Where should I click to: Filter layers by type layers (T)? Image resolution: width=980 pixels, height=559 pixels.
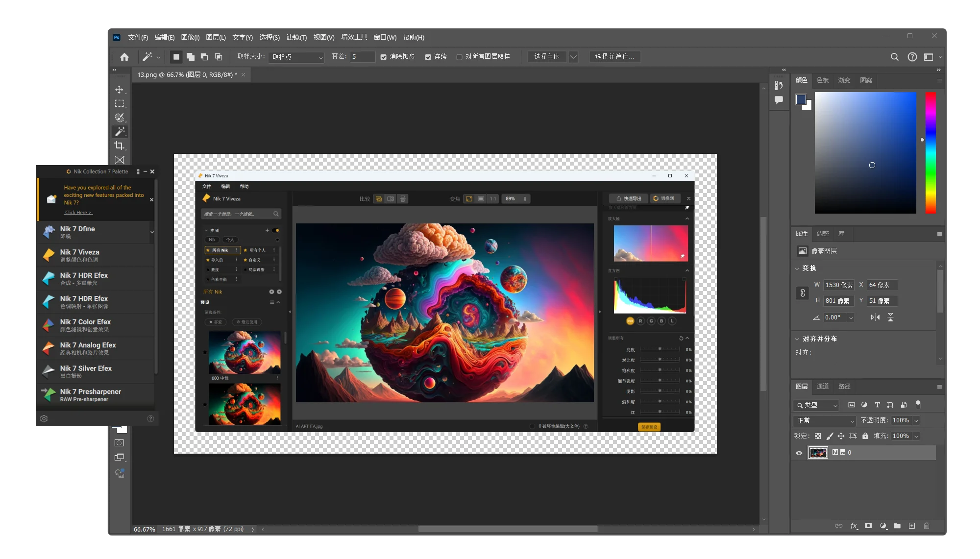point(878,405)
